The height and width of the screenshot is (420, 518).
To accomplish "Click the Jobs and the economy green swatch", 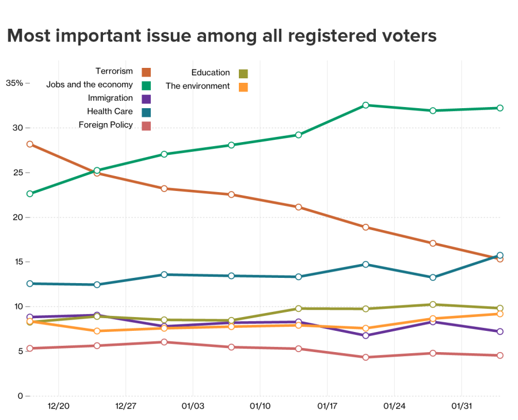I will [146, 85].
